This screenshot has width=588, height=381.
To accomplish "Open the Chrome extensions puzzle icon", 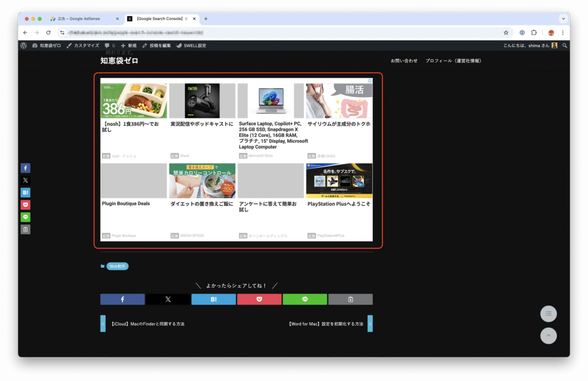I will pos(534,33).
